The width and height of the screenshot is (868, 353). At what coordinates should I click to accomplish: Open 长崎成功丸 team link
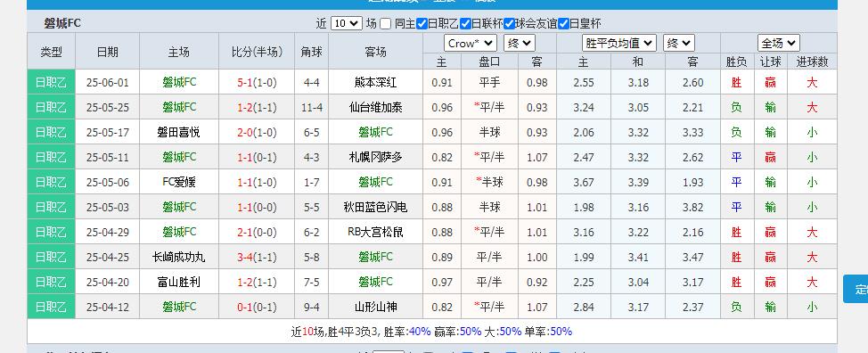179,257
